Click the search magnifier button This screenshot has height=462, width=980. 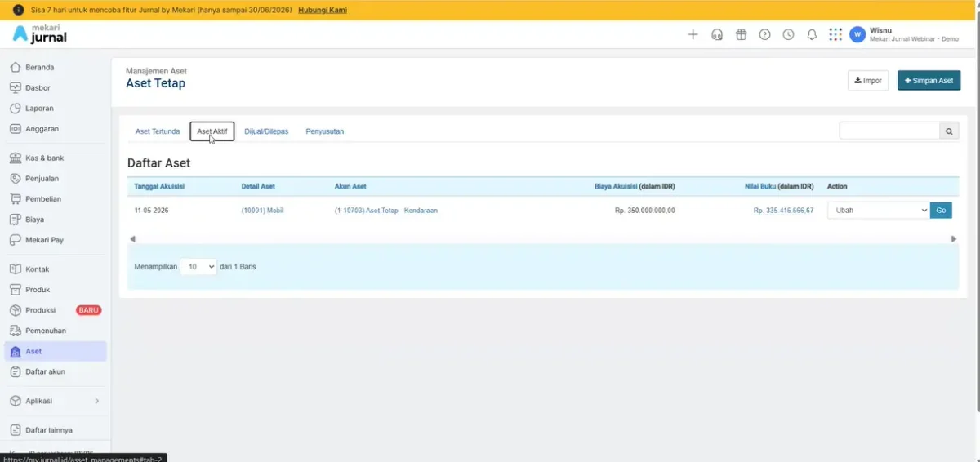(x=950, y=131)
